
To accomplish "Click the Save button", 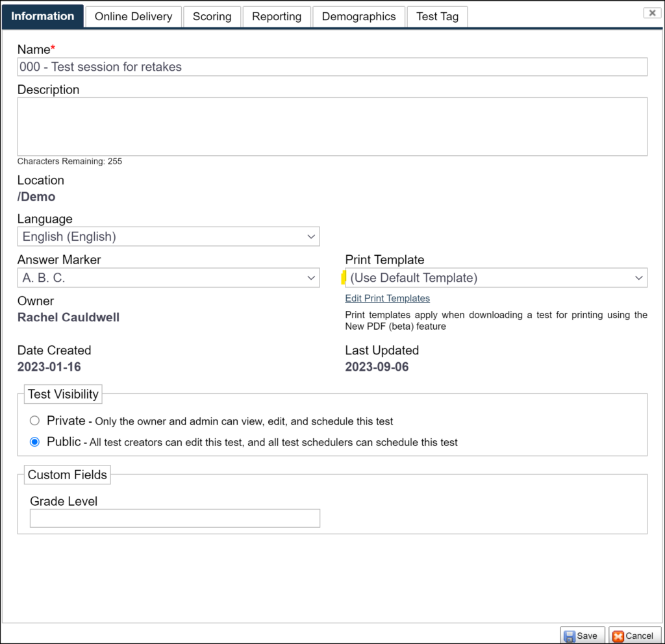I will (x=583, y=636).
